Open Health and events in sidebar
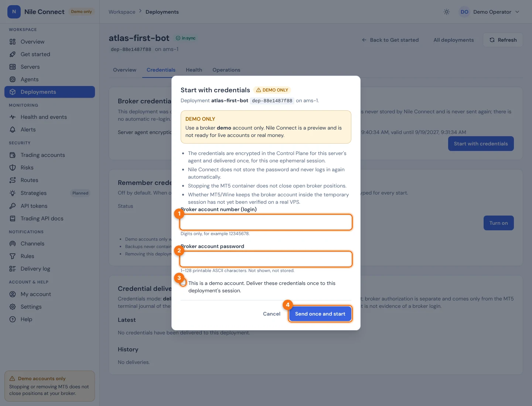This screenshot has height=406, width=532. point(50,117)
